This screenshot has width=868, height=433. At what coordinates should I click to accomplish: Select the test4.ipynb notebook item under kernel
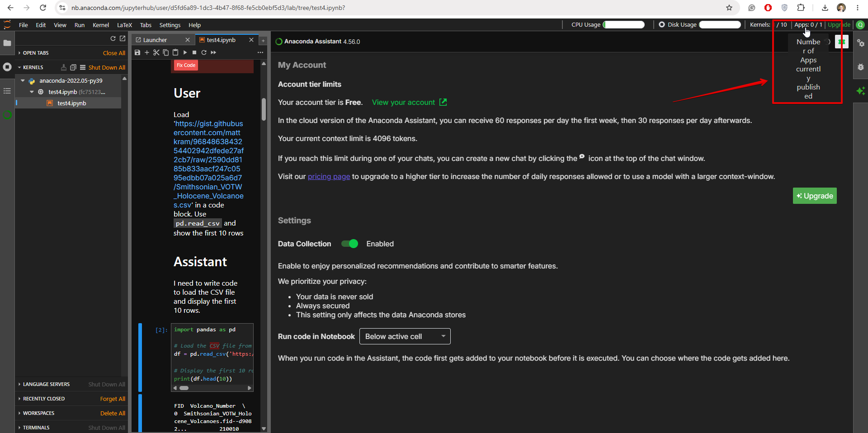[72, 103]
